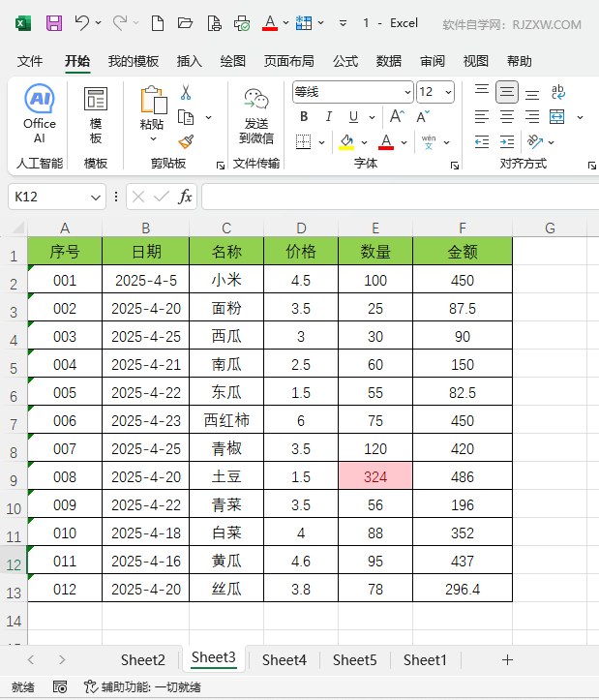Screen dimensions: 599x700
Task: Open the font name 等线 dropdown
Action: click(407, 92)
